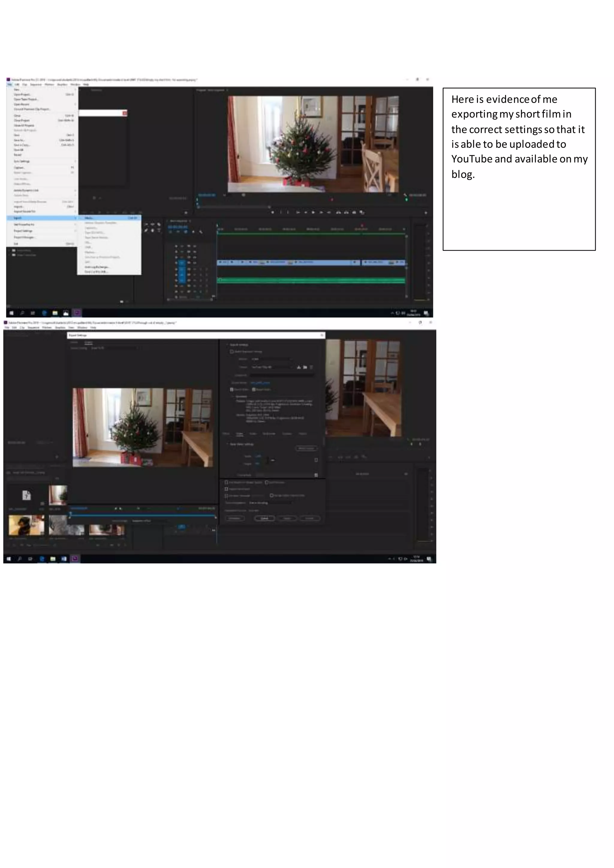
Task: Open Edge browser from the top screenshot taskbar
Action: (44, 313)
